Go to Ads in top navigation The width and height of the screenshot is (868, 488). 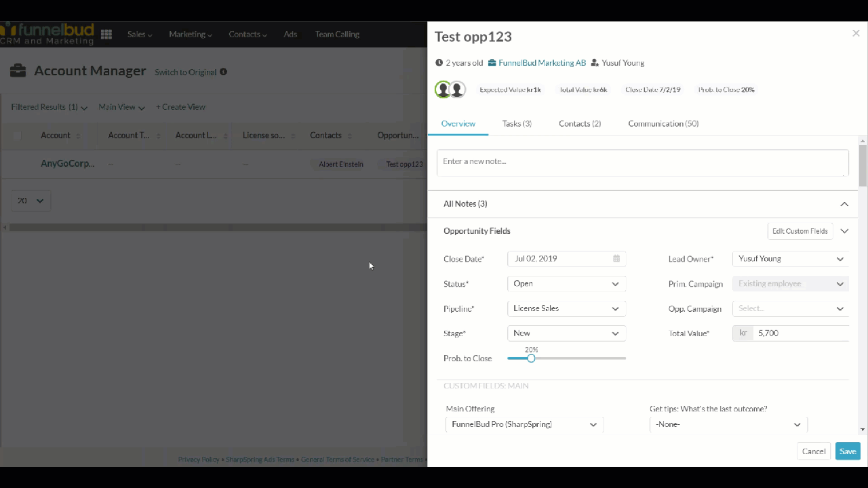point(290,34)
